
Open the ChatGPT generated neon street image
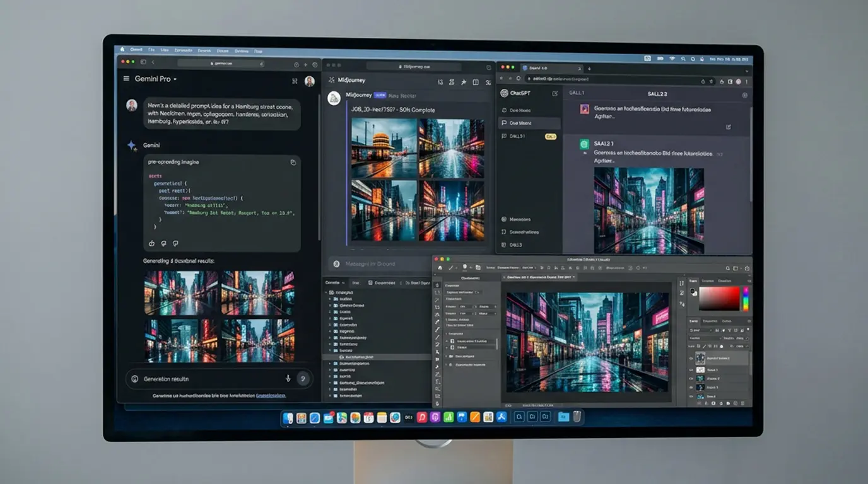pyautogui.click(x=649, y=210)
